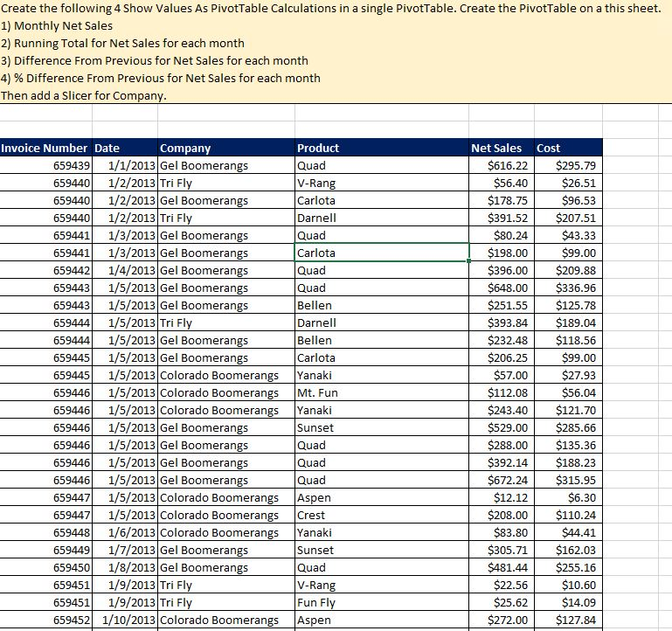The width and height of the screenshot is (672, 631).
Task: Click the 'Then add a Slicer for Company' line
Action: click(84, 95)
